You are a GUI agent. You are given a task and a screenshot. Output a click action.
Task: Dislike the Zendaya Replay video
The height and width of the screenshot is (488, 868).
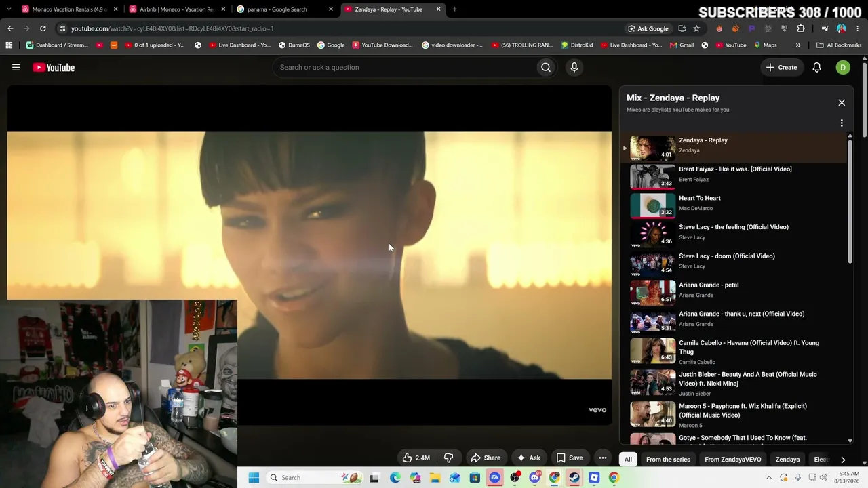448,457
